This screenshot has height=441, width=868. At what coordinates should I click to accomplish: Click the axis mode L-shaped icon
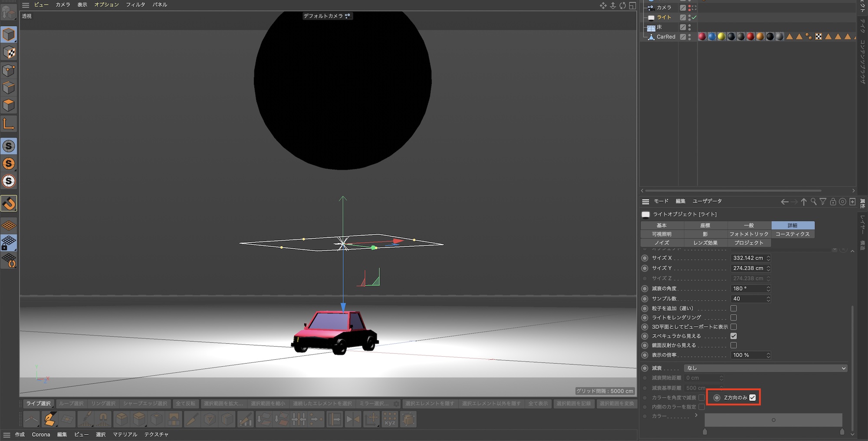pos(9,124)
